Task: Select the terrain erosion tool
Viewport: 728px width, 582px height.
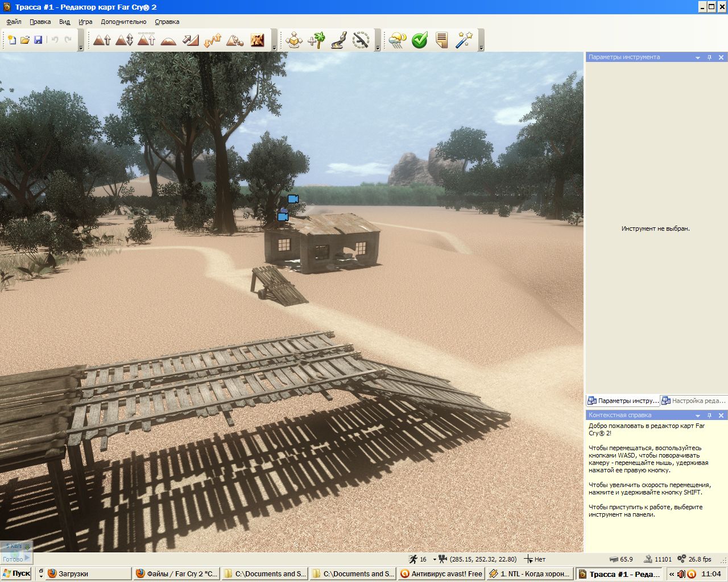Action: pos(235,40)
